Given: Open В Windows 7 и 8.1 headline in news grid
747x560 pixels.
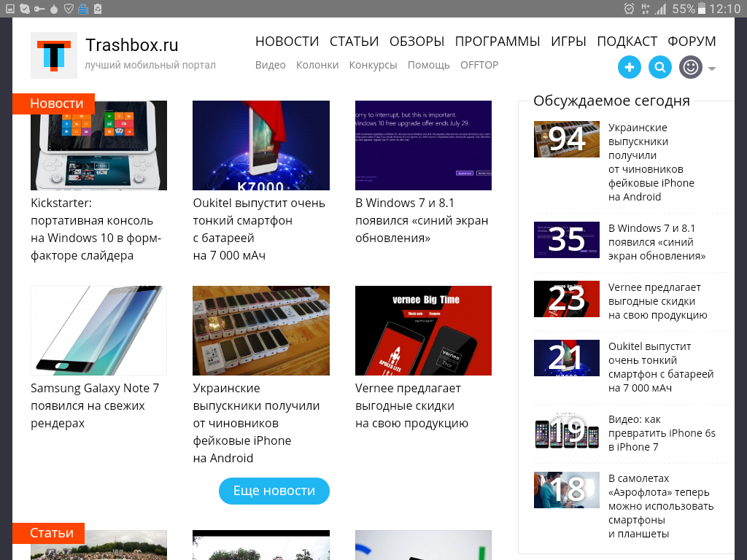Looking at the screenshot, I should pyautogui.click(x=422, y=220).
